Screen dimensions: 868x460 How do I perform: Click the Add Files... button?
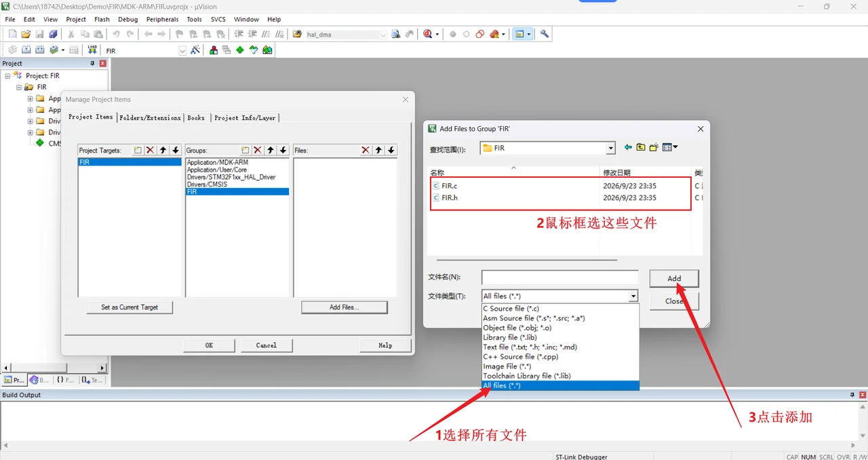(344, 307)
